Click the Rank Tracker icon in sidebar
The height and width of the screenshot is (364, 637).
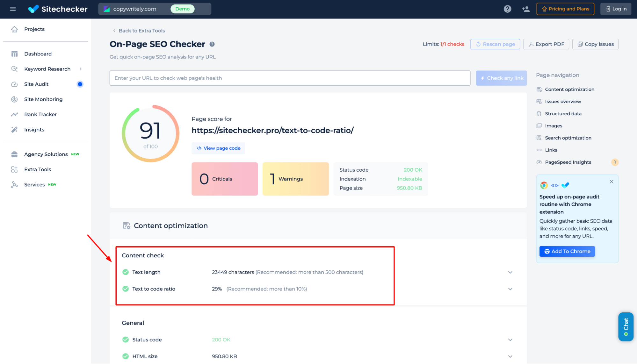[x=14, y=115]
